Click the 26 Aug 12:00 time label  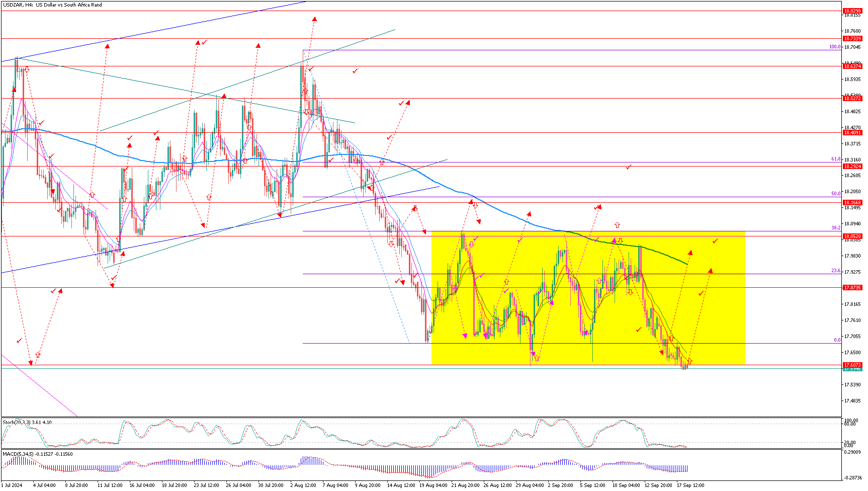498,485
